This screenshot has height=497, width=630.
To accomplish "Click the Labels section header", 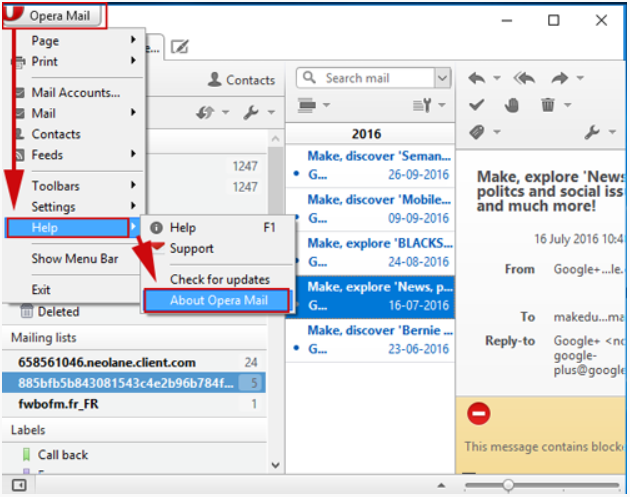I will [134, 430].
